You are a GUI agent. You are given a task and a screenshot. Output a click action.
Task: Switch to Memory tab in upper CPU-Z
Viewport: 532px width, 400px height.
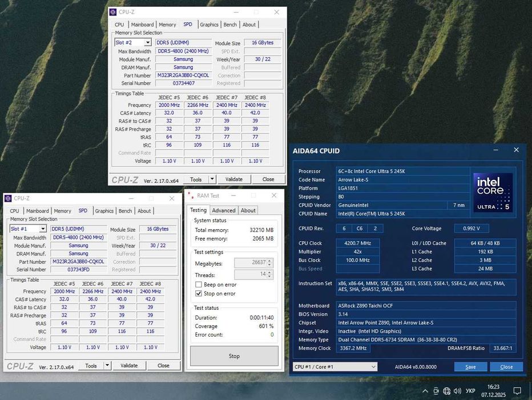pyautogui.click(x=167, y=25)
